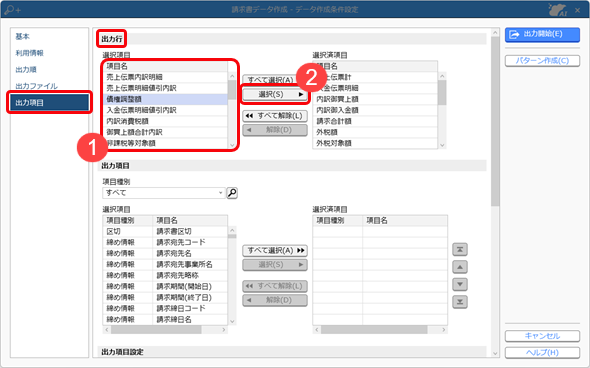
Task: Click the AI assistant icon in the title bar
Action: (x=557, y=9)
